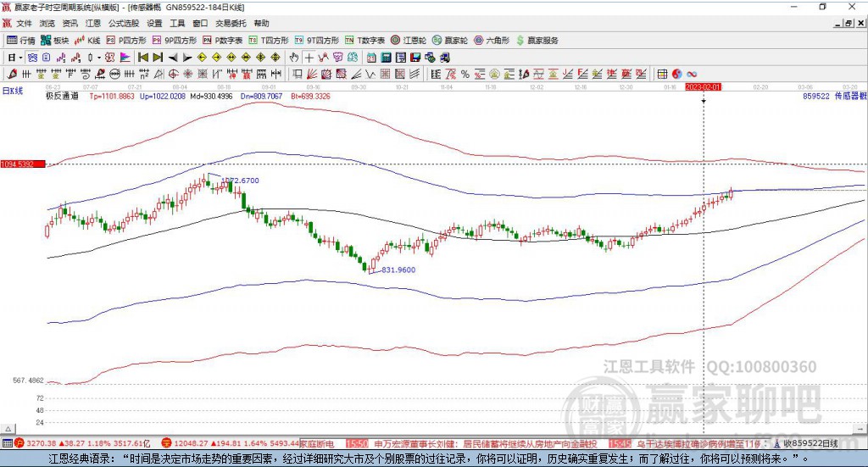Open T四方形 tool
The height and width of the screenshot is (467, 868).
tap(269, 41)
